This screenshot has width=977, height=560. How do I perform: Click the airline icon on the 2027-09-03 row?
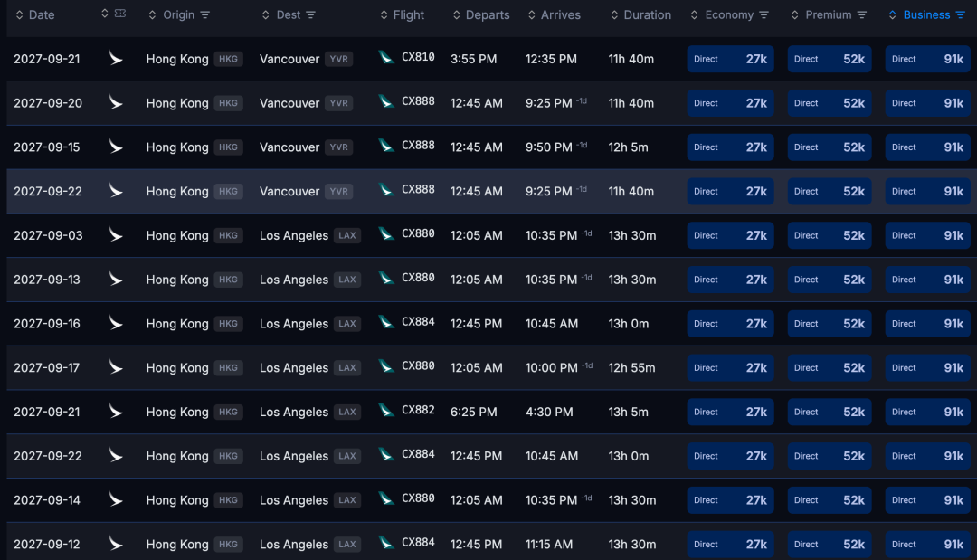pyautogui.click(x=115, y=235)
